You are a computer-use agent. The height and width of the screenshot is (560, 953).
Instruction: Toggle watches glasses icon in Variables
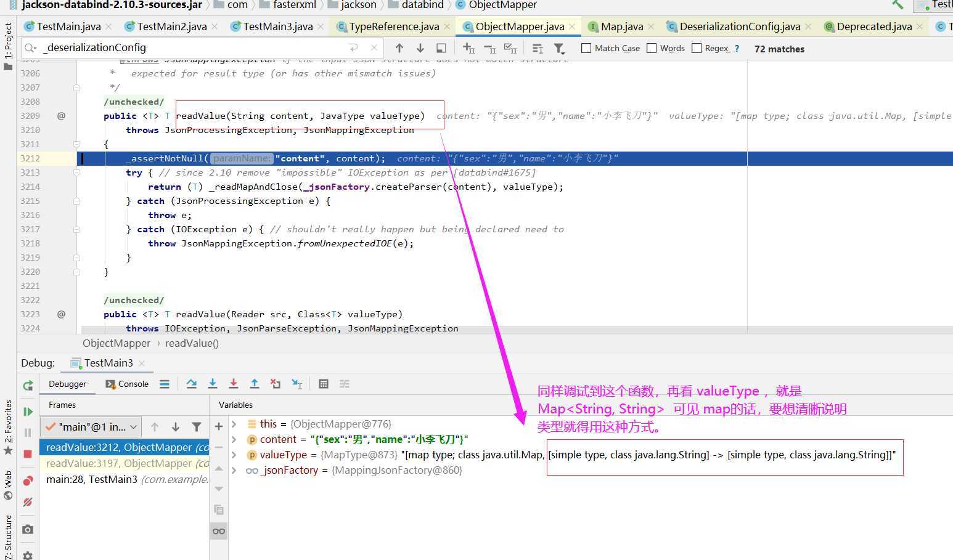pyautogui.click(x=219, y=531)
